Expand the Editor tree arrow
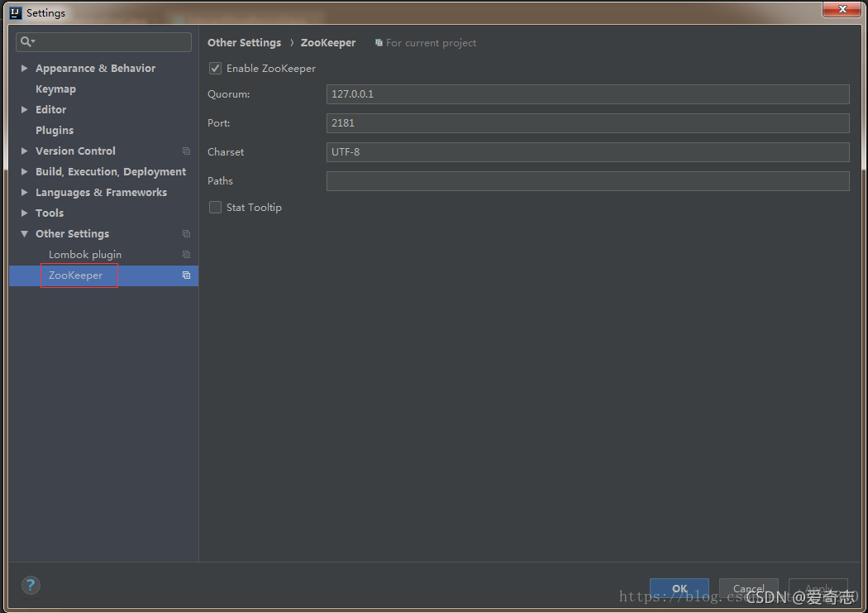The width and height of the screenshot is (868, 613). [24, 110]
